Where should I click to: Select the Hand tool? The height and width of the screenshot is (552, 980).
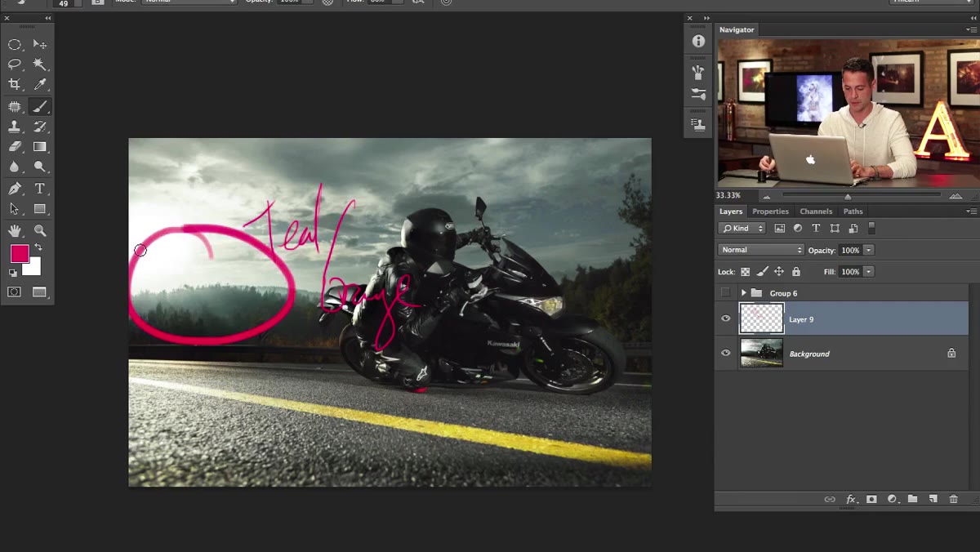pyautogui.click(x=15, y=231)
